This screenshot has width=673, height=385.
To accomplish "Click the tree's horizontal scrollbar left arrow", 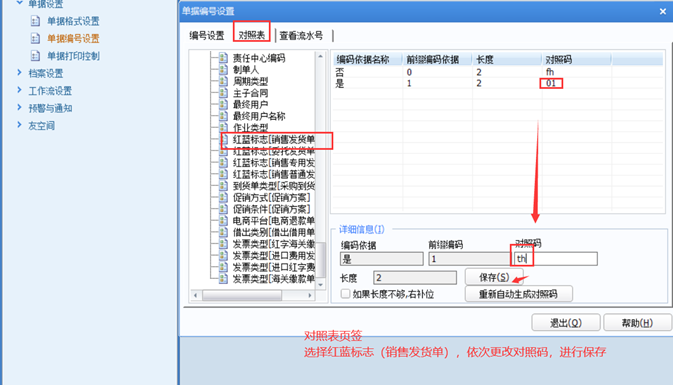I will pyautogui.click(x=196, y=295).
